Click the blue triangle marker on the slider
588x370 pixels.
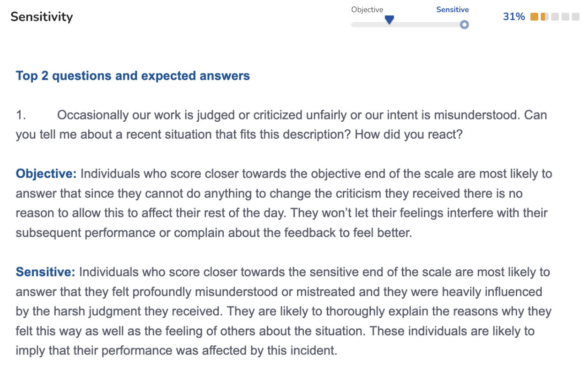(x=389, y=20)
